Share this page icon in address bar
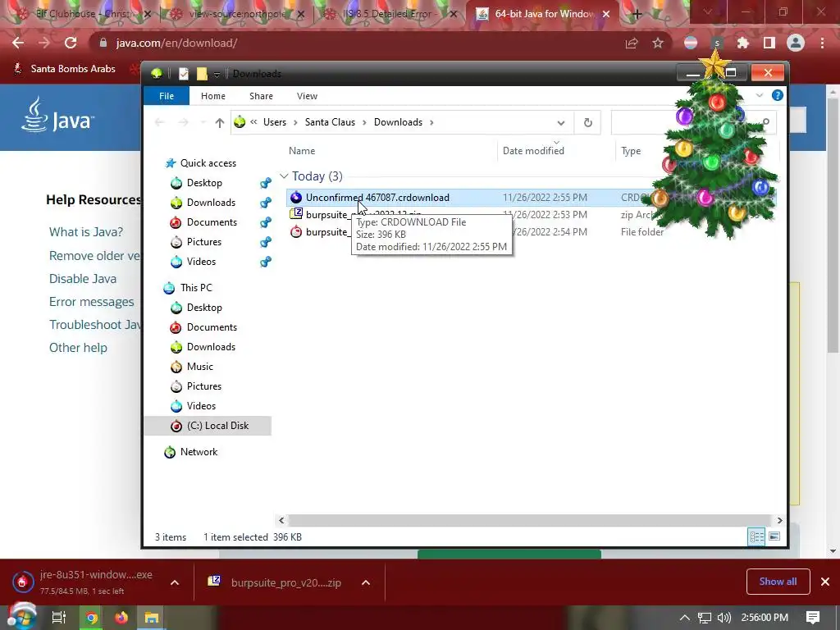 coord(632,43)
